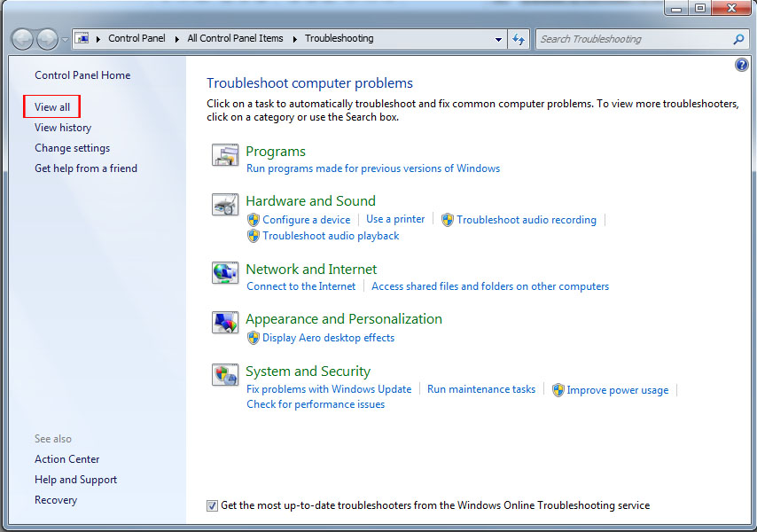Click shield icon beside Configure a device

point(254,220)
